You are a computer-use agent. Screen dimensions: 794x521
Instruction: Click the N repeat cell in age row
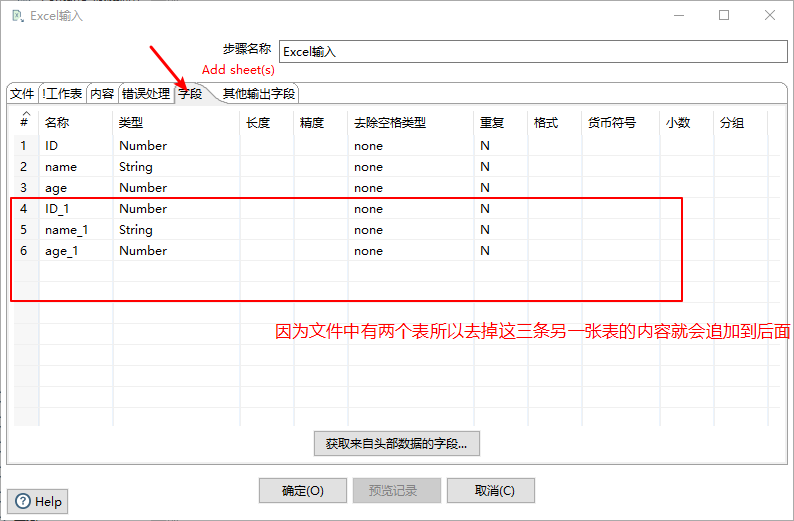click(501, 188)
